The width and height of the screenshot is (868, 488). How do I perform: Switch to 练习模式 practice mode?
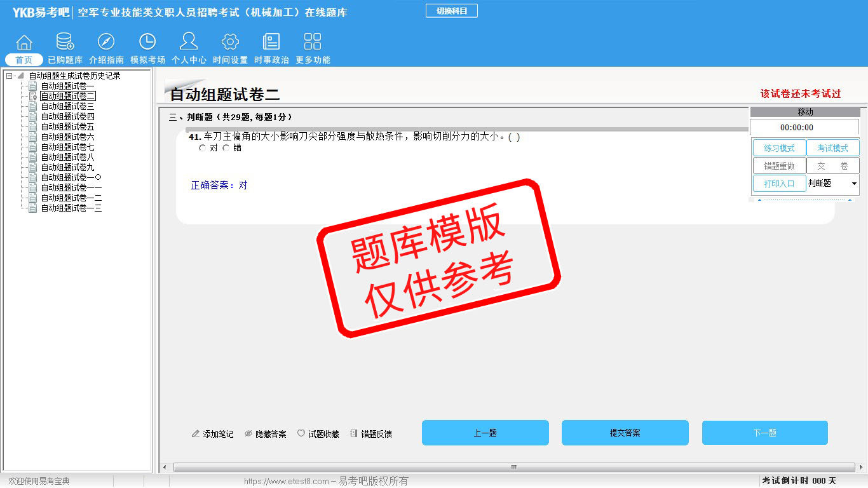[780, 148]
